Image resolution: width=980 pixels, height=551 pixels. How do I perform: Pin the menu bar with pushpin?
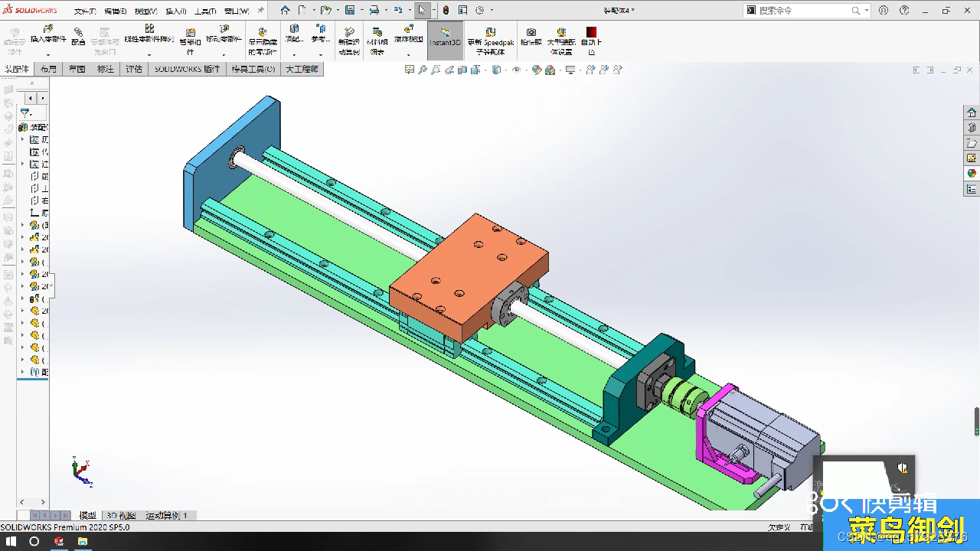tap(260, 11)
